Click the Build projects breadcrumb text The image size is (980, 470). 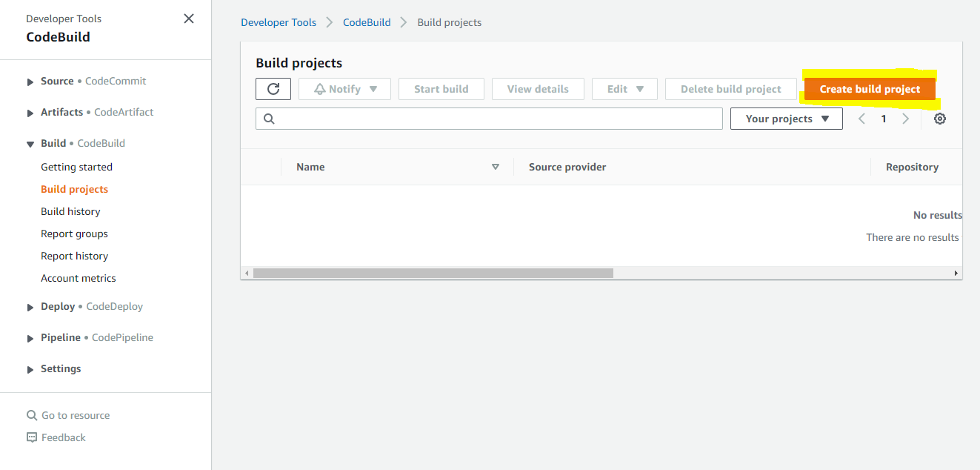(x=450, y=22)
